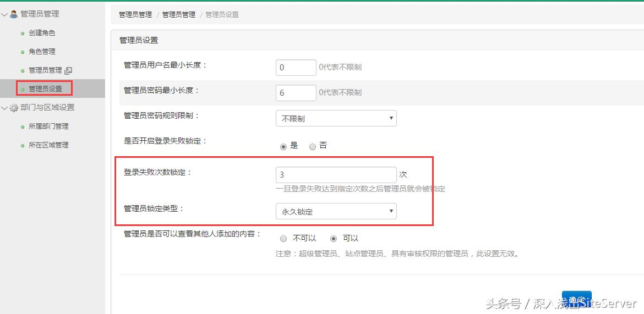Open 所属部门管理 in the sidebar
Viewport: 644px width, 314px height.
click(x=48, y=126)
